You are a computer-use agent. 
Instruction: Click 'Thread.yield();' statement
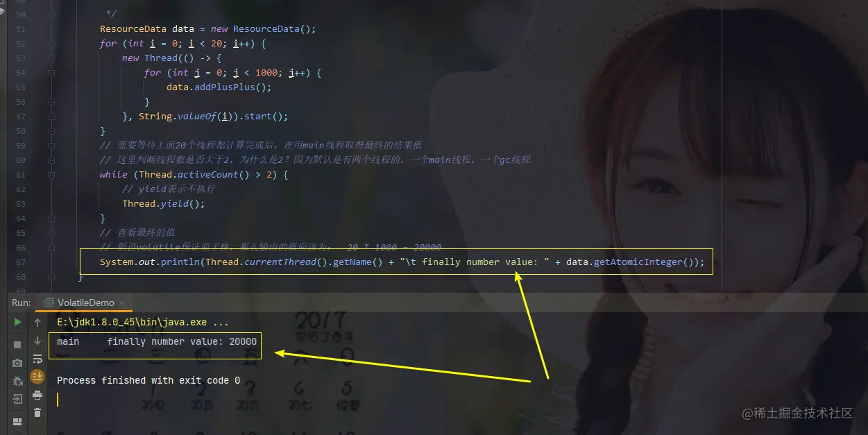(164, 204)
